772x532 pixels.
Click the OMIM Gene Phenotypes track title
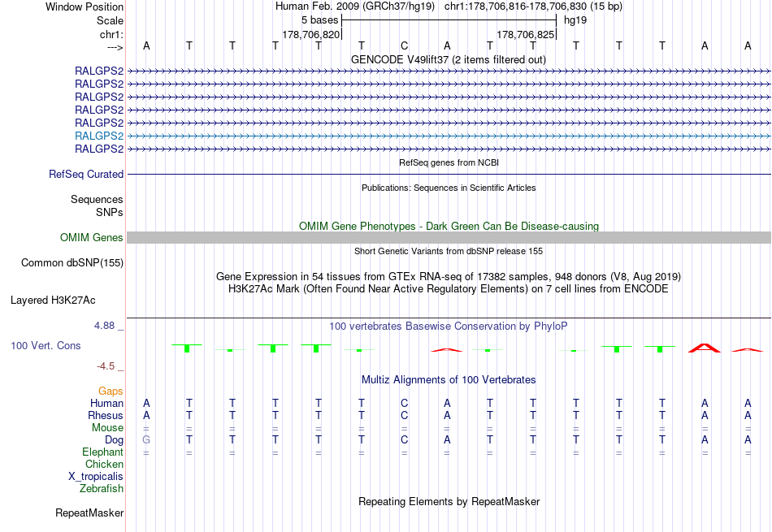(449, 226)
